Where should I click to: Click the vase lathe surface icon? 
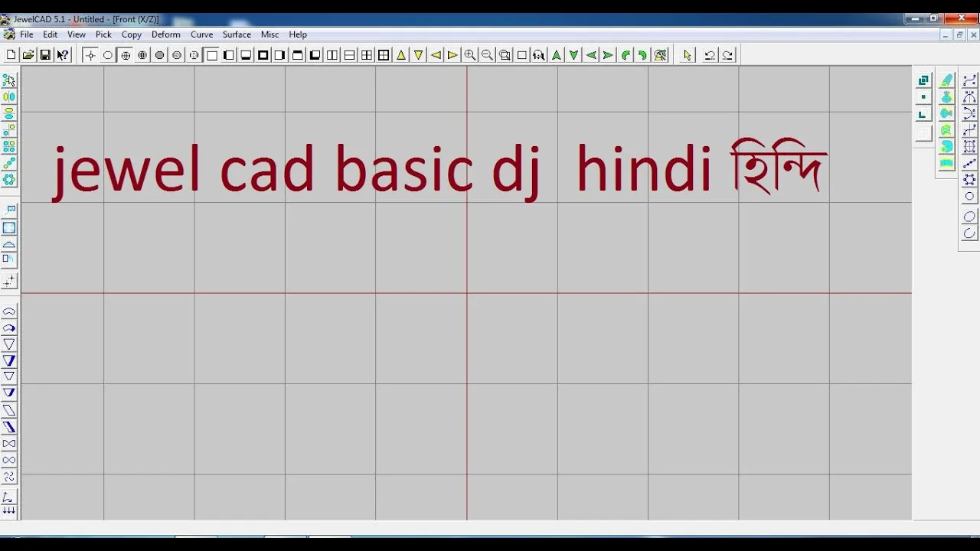947,97
